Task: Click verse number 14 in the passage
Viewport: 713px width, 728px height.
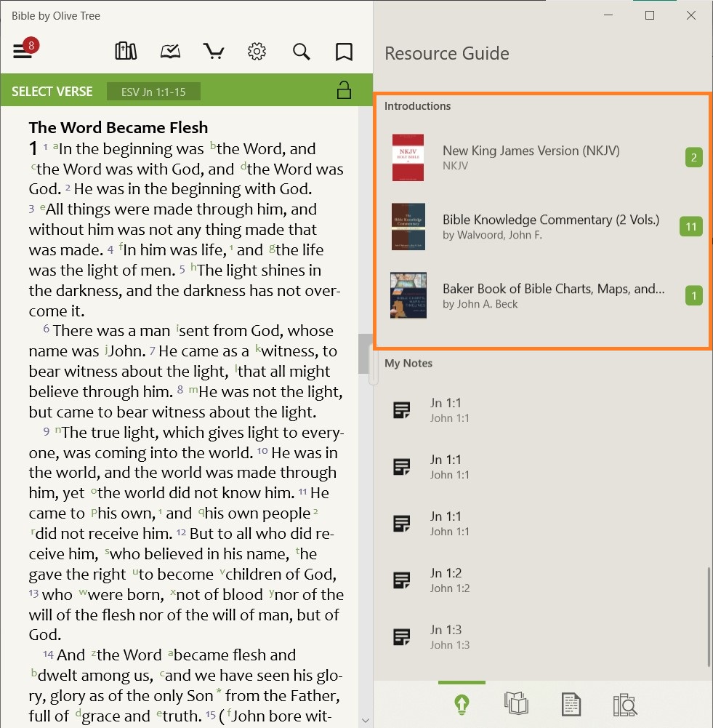Action: coord(48,654)
